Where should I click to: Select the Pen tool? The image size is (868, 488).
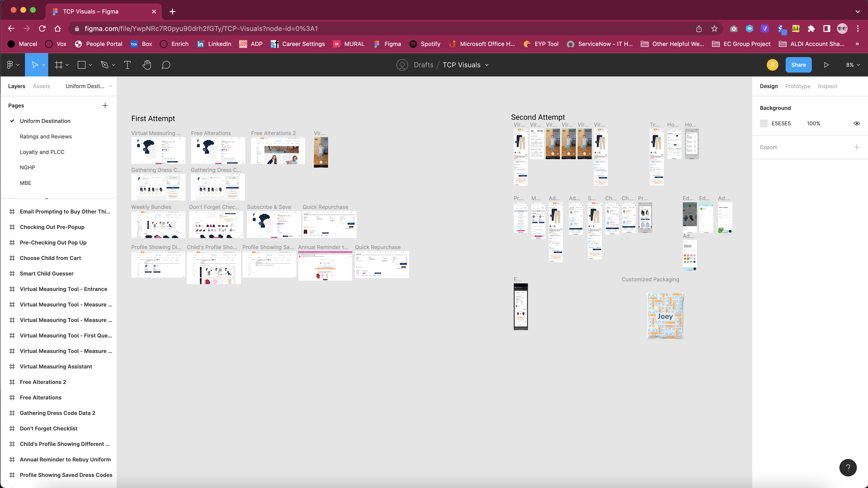[105, 65]
